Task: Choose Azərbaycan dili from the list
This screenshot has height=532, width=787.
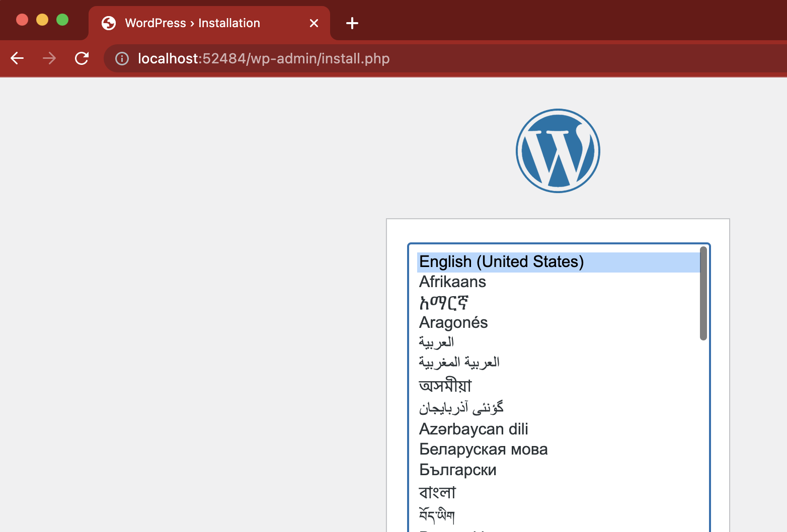Action: [x=559, y=429]
